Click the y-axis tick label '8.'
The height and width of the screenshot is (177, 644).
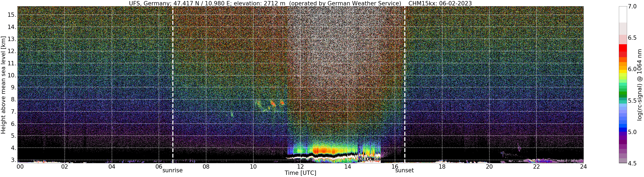(13, 100)
